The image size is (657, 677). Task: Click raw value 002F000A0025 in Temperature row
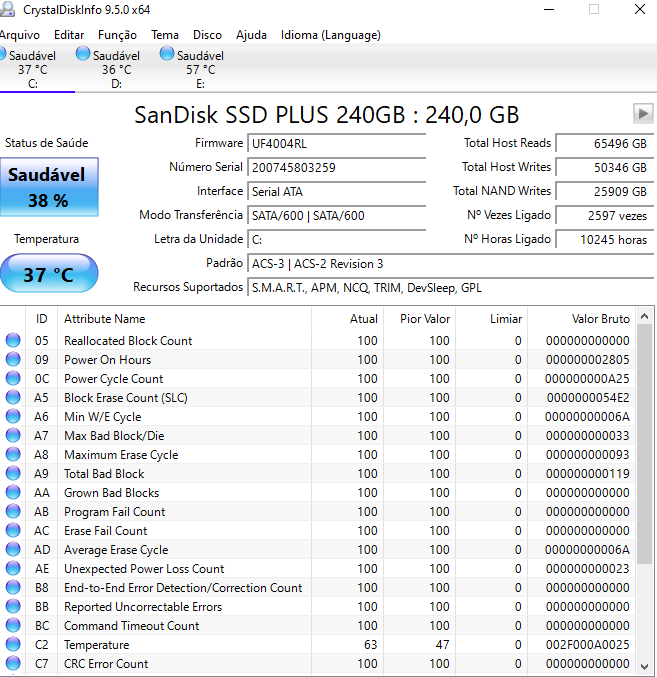pyautogui.click(x=587, y=645)
